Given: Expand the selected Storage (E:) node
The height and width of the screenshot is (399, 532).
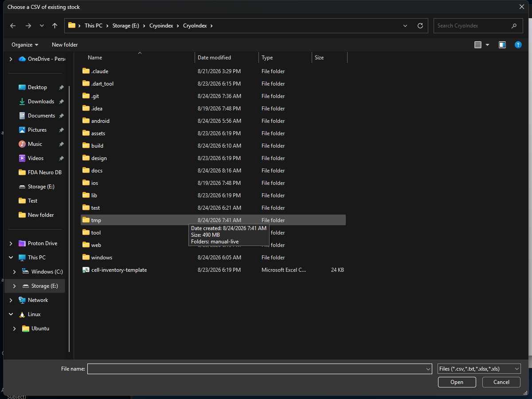Looking at the screenshot, I should pos(15,286).
